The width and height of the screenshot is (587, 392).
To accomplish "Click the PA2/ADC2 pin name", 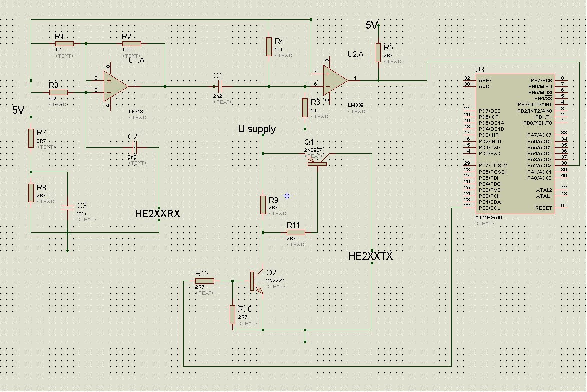I will [539, 166].
